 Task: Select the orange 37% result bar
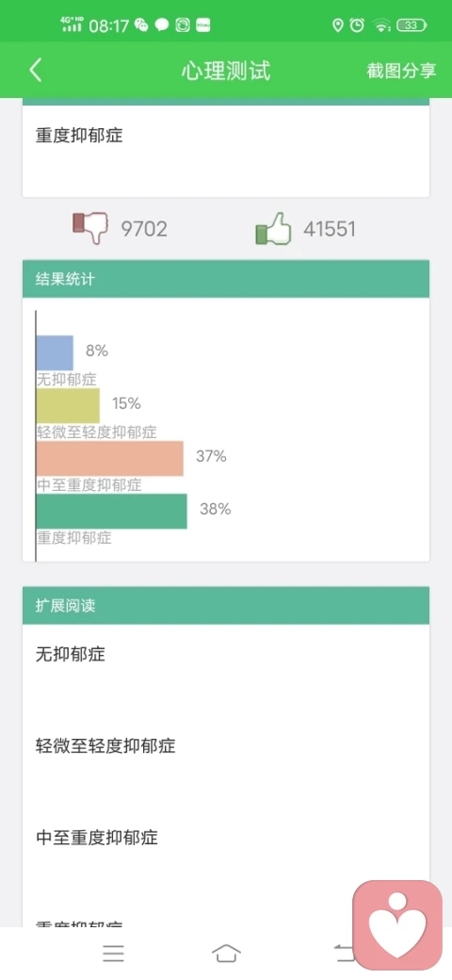click(x=110, y=458)
